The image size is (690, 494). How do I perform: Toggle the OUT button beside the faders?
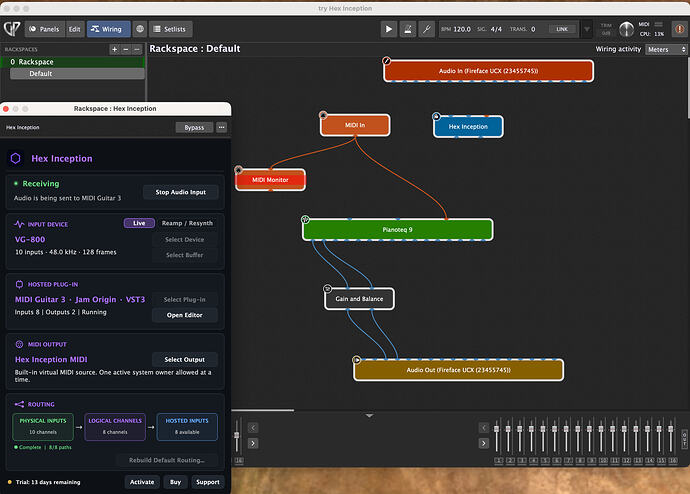pyautogui.click(x=684, y=439)
